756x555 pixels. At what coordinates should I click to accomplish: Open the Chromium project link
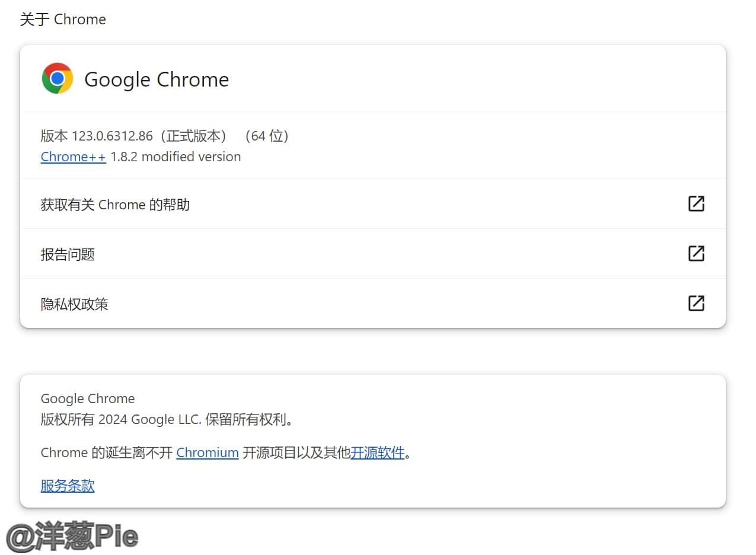(207, 452)
